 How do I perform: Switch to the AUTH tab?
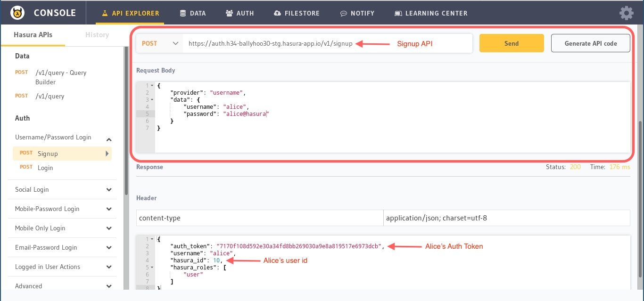click(239, 13)
